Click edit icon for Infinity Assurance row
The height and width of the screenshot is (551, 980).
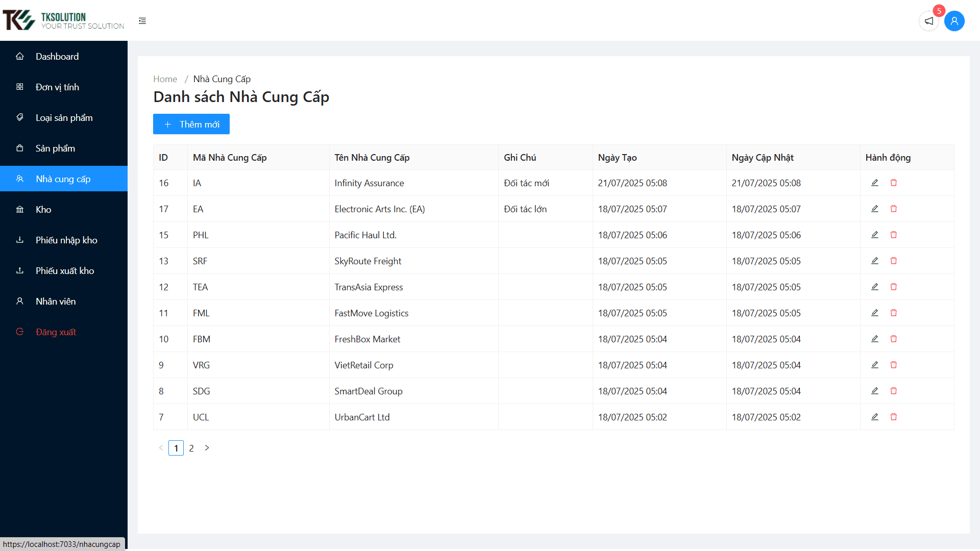874,183
